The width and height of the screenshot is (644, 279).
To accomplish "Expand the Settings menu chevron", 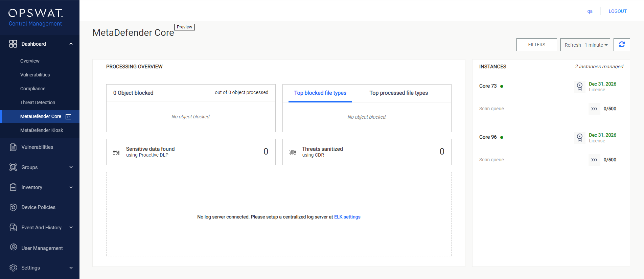I will pyautogui.click(x=71, y=268).
